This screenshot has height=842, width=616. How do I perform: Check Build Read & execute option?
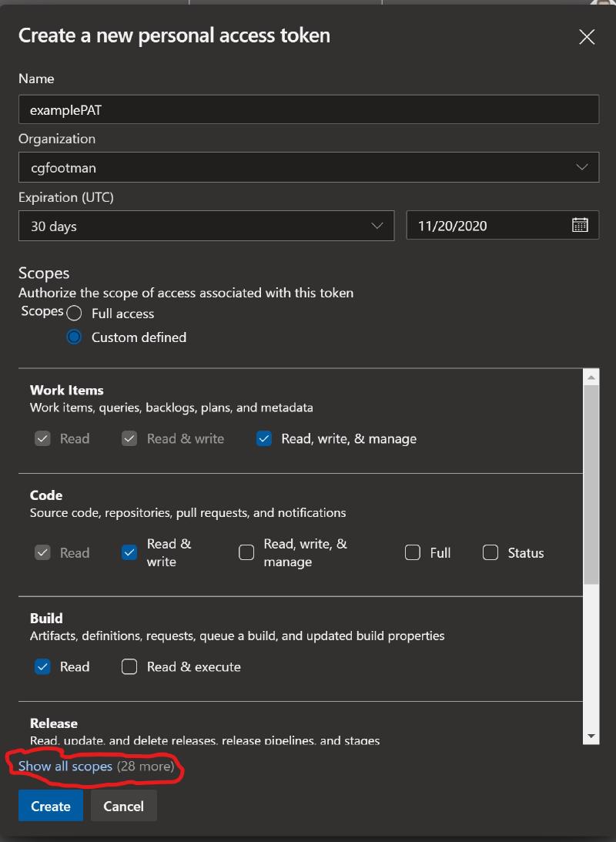pyautogui.click(x=129, y=666)
